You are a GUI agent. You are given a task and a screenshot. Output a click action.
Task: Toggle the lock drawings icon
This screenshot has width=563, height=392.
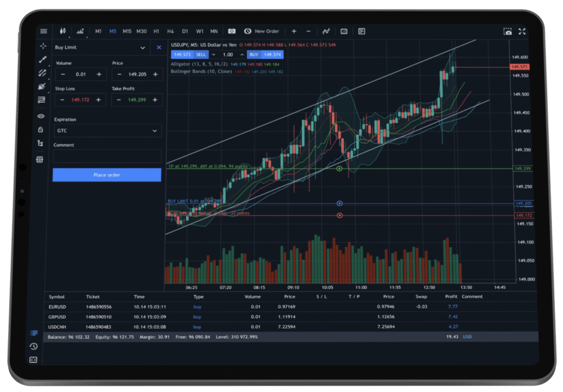click(x=41, y=130)
